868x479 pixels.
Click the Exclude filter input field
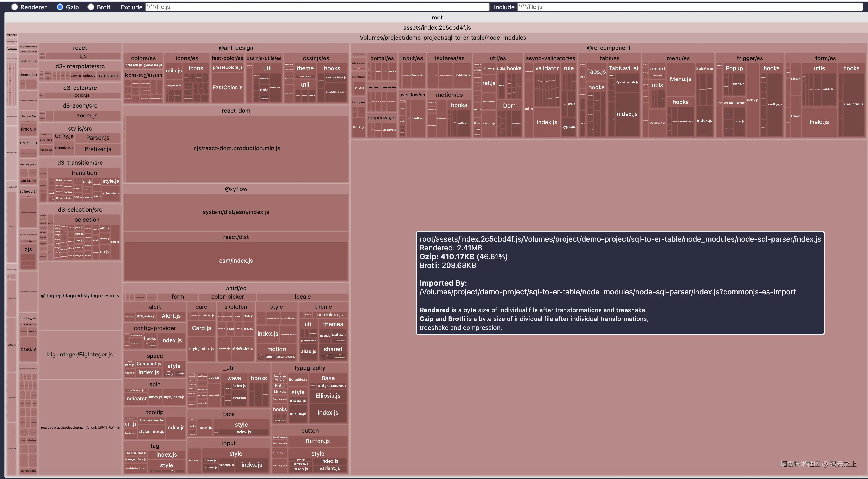317,7
